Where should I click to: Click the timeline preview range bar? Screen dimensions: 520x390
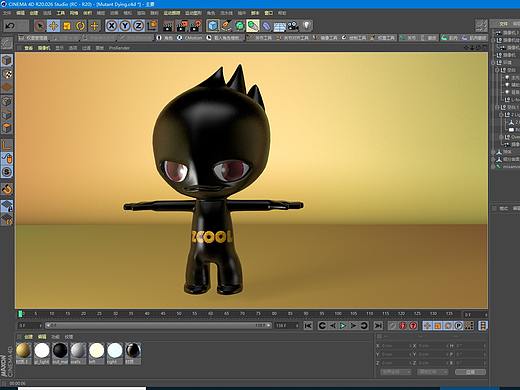coord(158,325)
